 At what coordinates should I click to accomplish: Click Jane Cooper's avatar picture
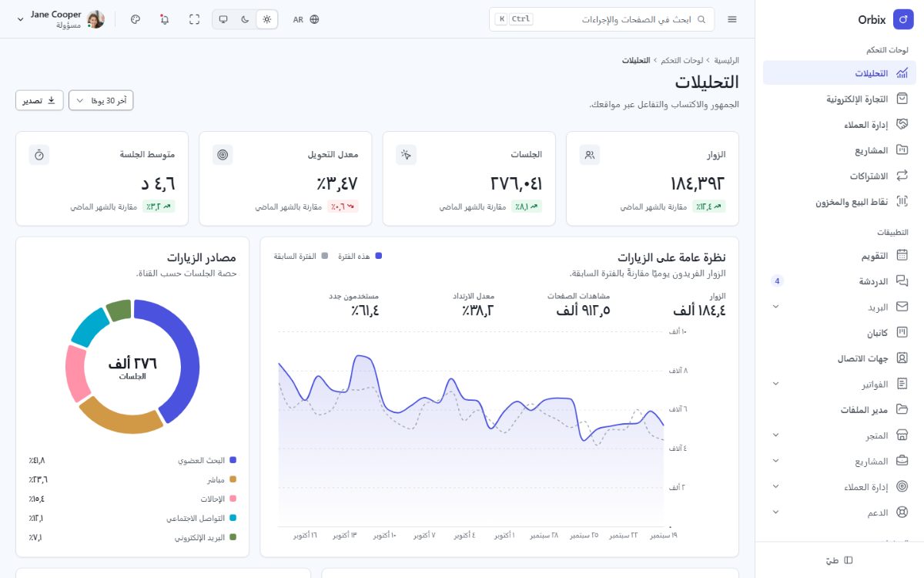point(95,19)
